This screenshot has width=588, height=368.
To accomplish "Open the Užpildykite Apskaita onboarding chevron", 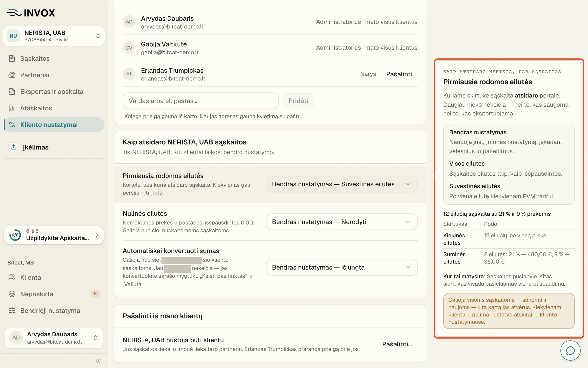I will point(97,235).
